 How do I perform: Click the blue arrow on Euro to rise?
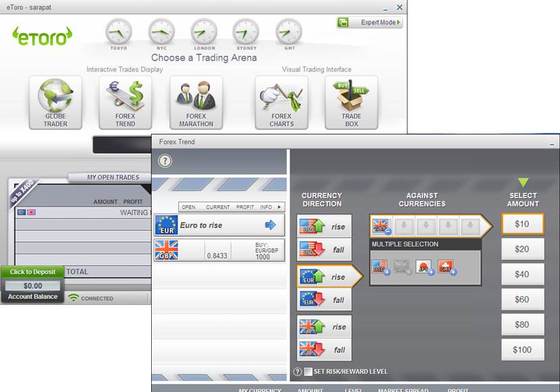[x=271, y=225]
